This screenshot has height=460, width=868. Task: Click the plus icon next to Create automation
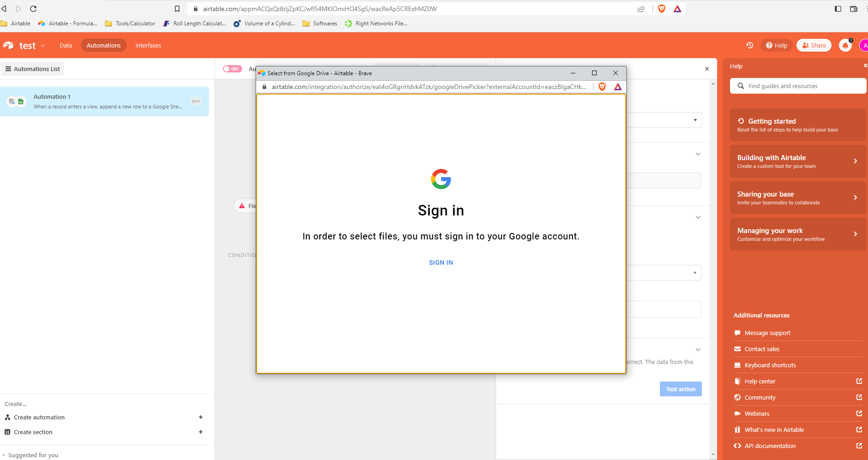201,417
